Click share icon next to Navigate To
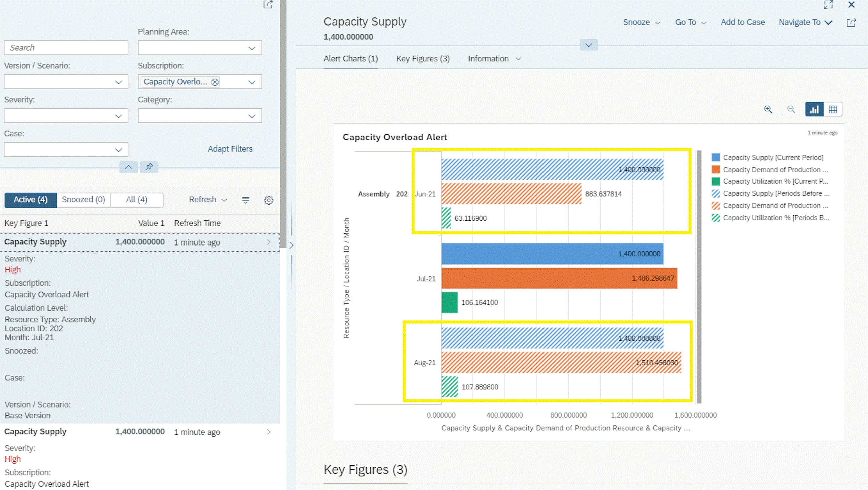Image resolution: width=868 pixels, height=490 pixels. point(851,23)
